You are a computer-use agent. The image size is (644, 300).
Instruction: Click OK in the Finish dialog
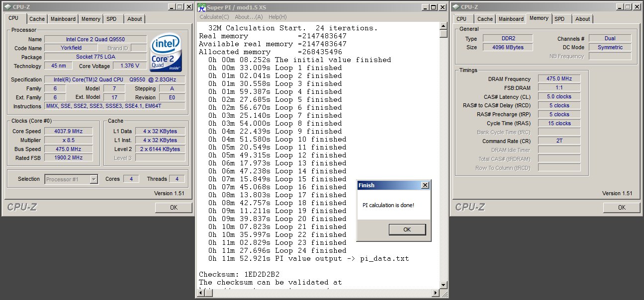click(407, 229)
